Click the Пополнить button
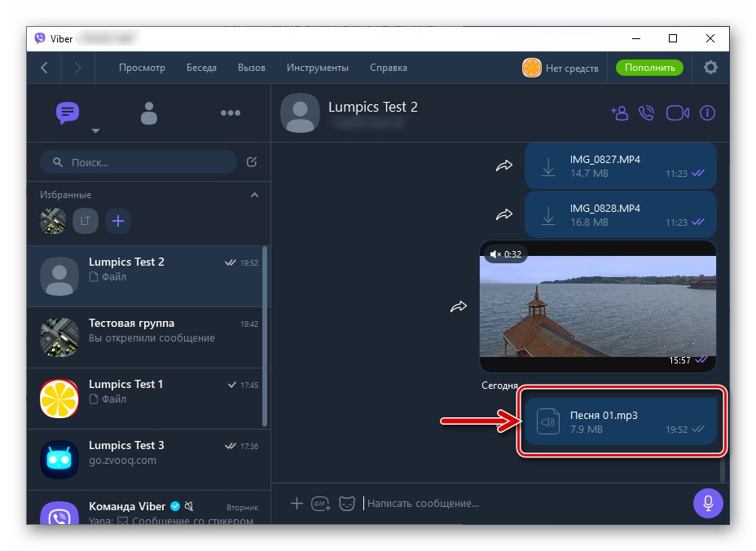 (649, 68)
